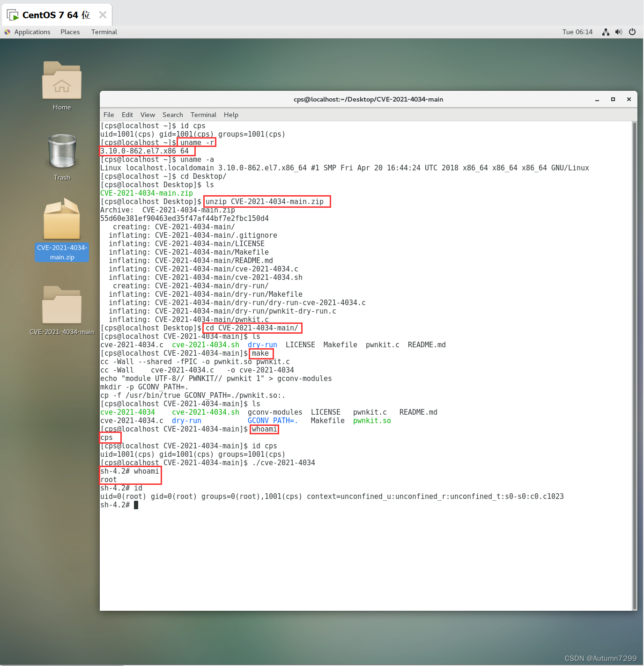The image size is (644, 666).
Task: Click the 'Linux localhost.localdomain' uname output line
Action: [345, 168]
